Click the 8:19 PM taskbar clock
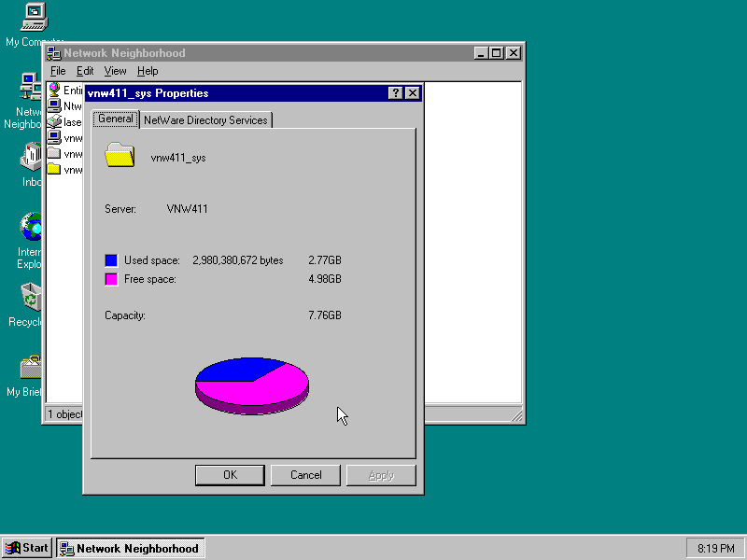 [715, 549]
